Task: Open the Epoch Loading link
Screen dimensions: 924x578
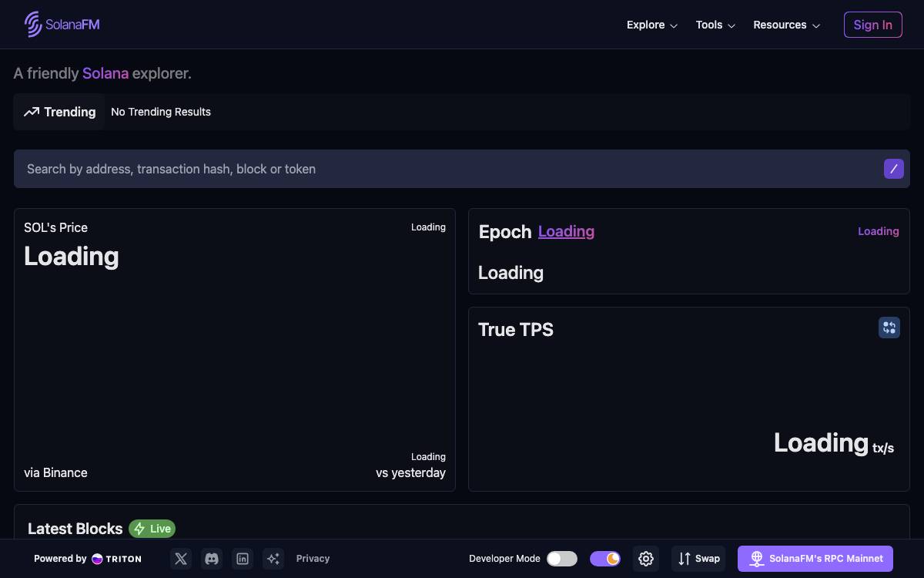Action: pyautogui.click(x=566, y=231)
